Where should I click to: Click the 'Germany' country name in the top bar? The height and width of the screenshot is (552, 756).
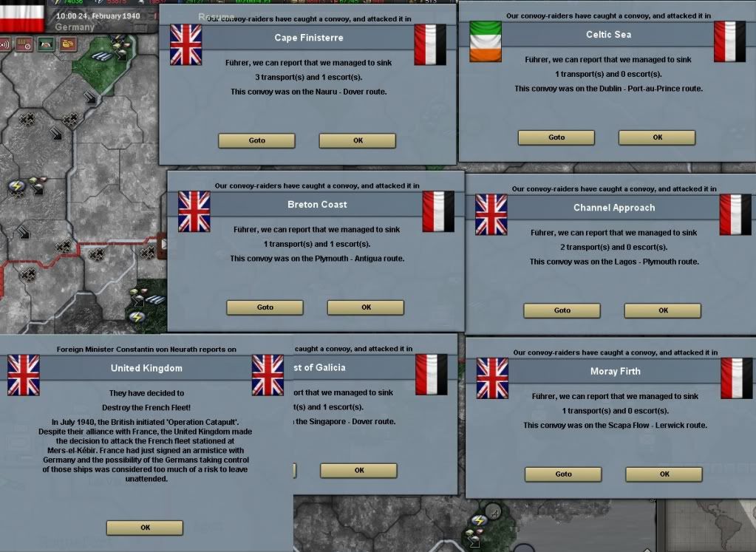tap(75, 27)
